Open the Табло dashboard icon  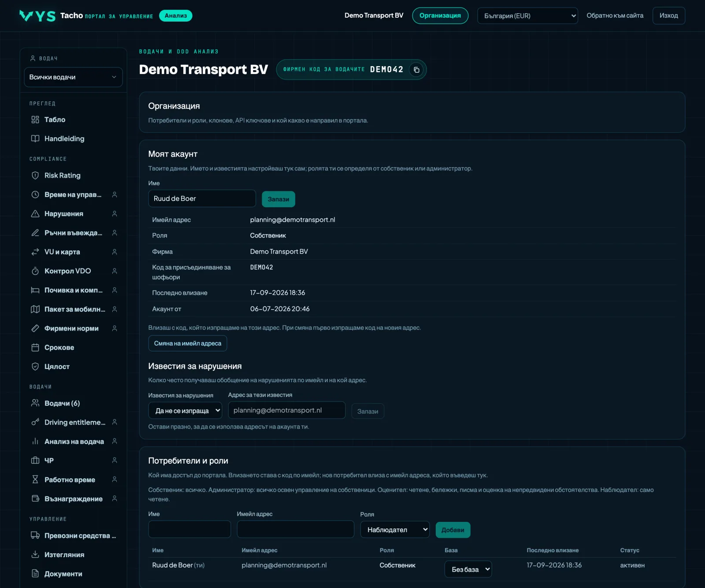pyautogui.click(x=35, y=120)
